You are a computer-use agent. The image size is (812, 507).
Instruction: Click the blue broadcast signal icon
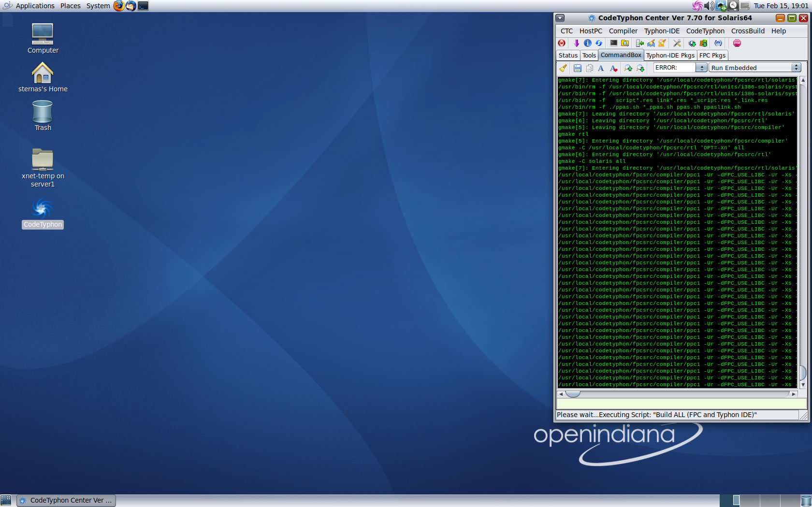(x=718, y=43)
